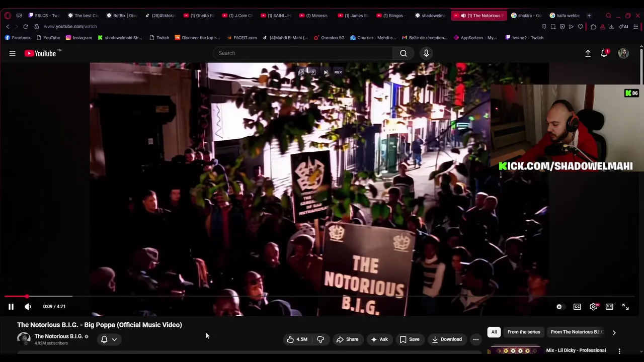This screenshot has height=362, width=644.
Task: Click the 4.92M subscribers text
Action: [51, 343]
